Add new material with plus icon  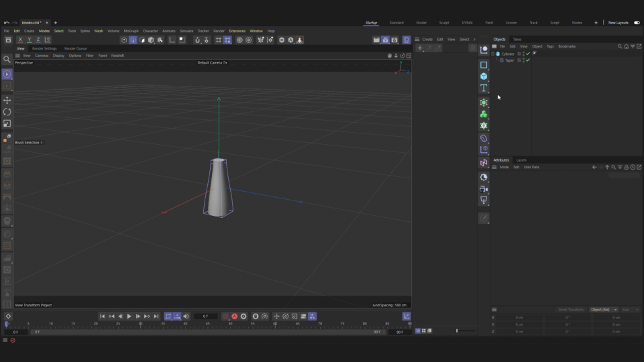click(420, 48)
